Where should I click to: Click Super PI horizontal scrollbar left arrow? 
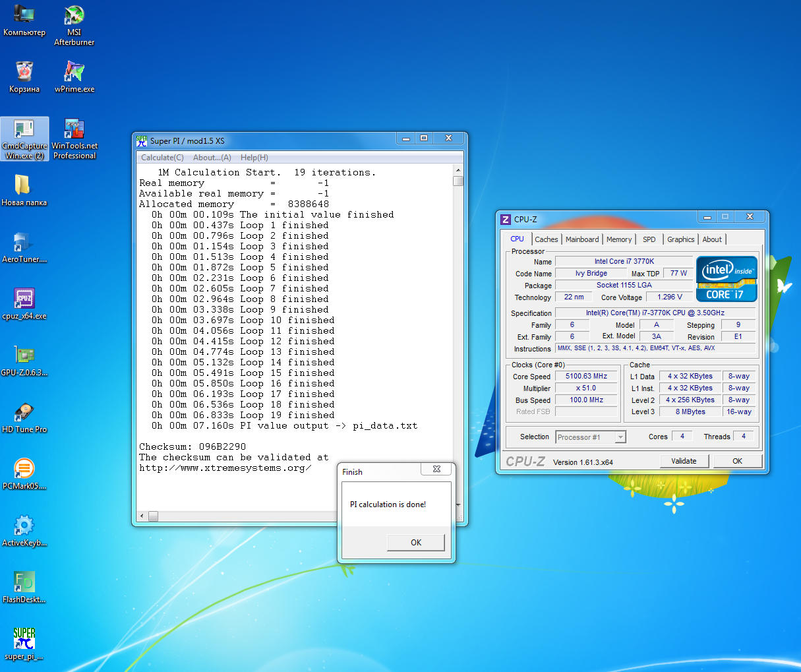pos(142,516)
